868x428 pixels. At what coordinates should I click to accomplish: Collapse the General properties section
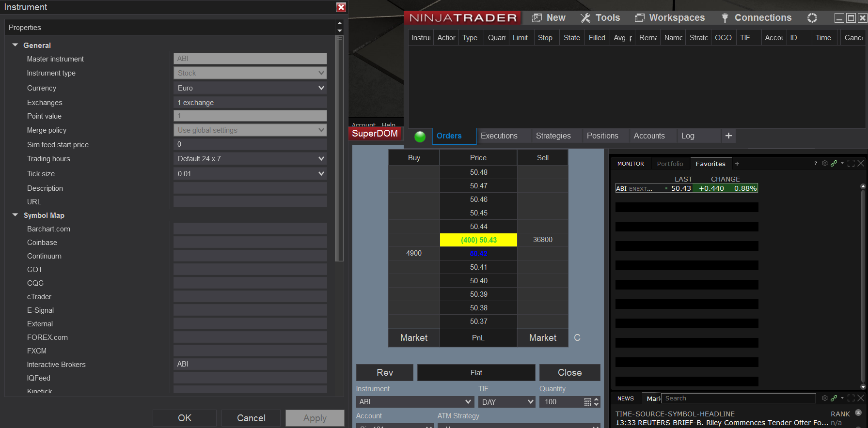tap(15, 45)
